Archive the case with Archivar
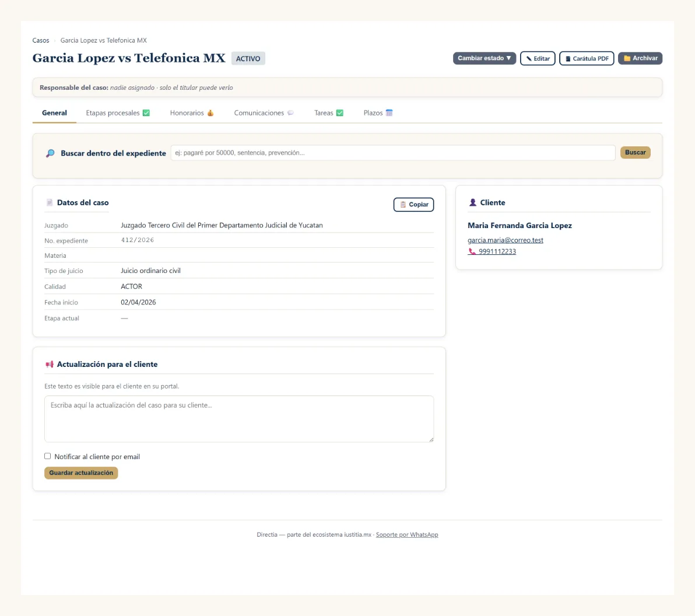 pyautogui.click(x=640, y=58)
